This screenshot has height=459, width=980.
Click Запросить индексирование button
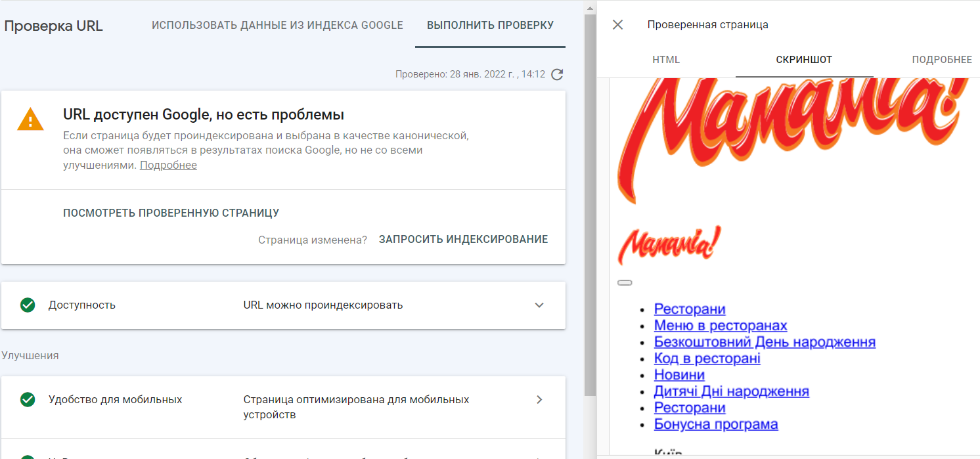point(463,240)
